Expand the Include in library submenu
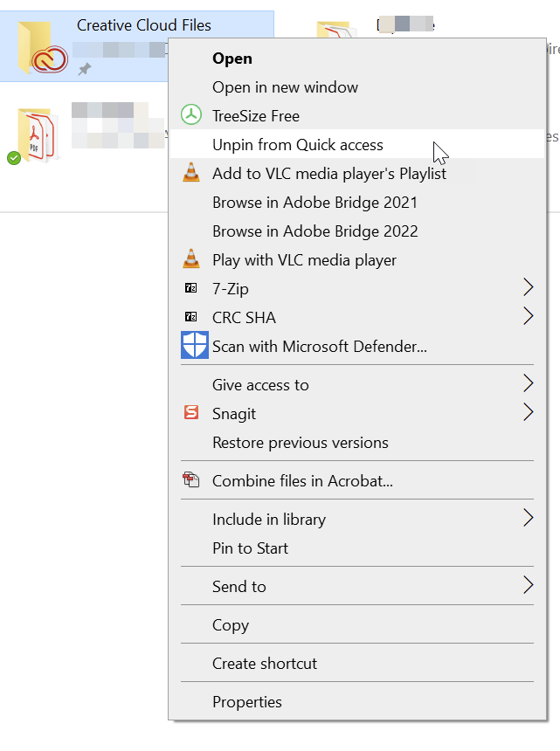Viewport: 560px width, 751px height. (529, 518)
